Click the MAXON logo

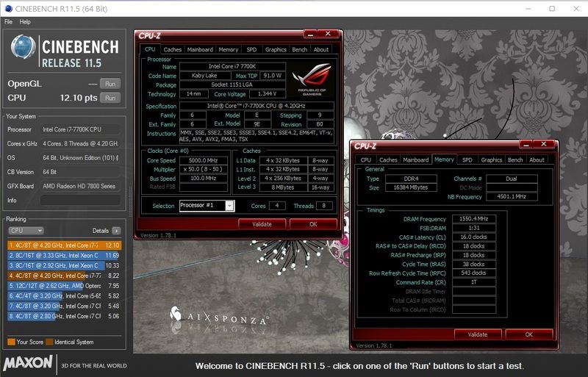coord(28,363)
